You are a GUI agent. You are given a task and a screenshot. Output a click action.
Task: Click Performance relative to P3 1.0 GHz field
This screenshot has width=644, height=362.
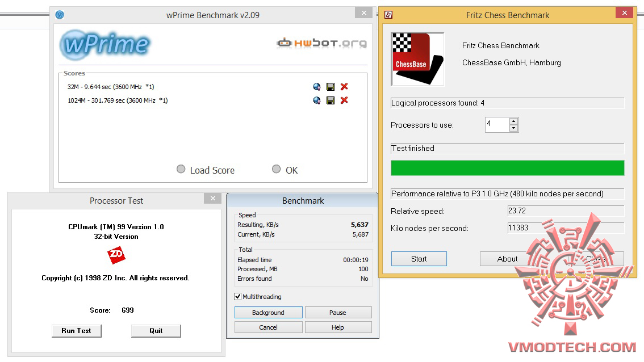click(x=507, y=193)
